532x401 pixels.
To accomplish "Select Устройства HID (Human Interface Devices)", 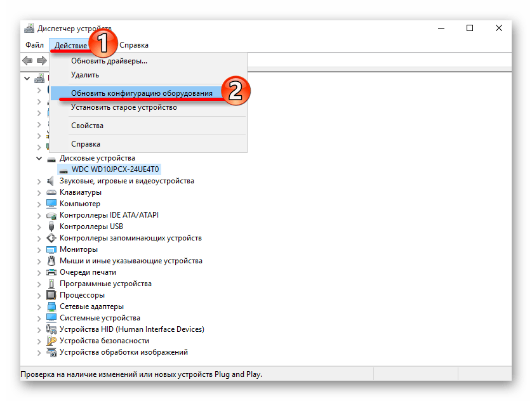I will click(x=132, y=329).
